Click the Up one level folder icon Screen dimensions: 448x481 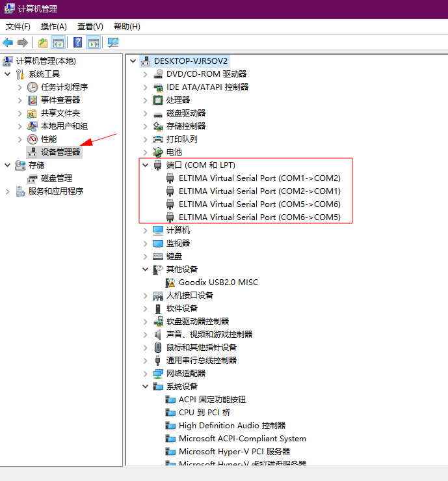pyautogui.click(x=43, y=43)
